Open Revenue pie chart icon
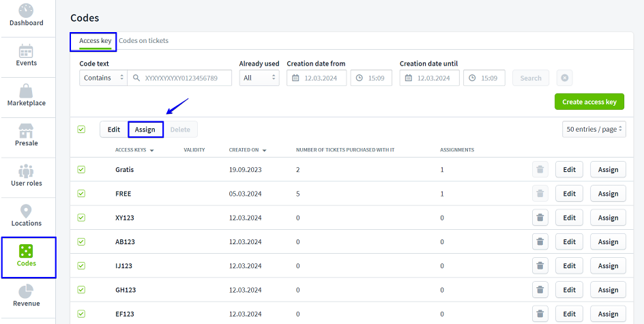This screenshot has height=324, width=644. click(26, 292)
